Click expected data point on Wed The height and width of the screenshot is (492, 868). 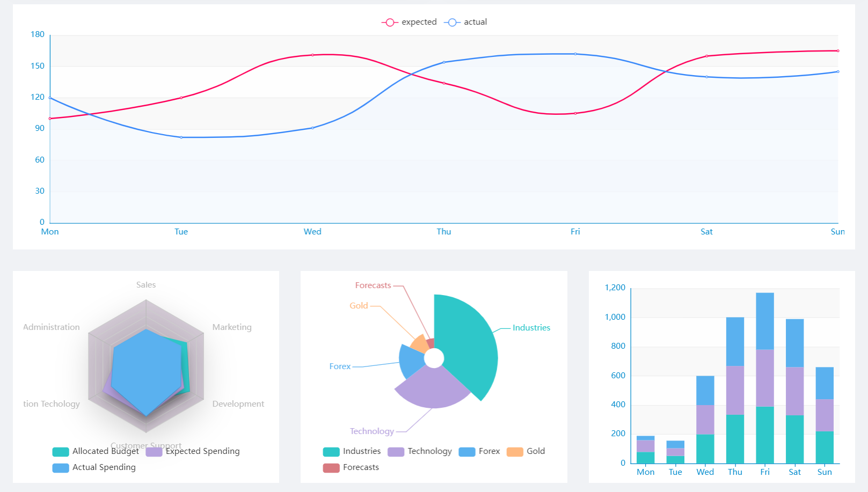(312, 55)
